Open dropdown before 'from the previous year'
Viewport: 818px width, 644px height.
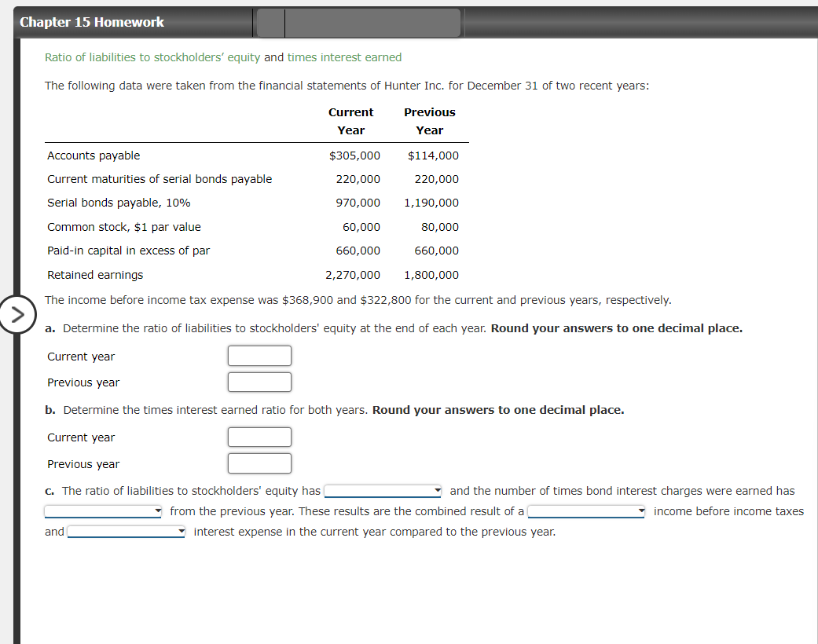(x=103, y=511)
